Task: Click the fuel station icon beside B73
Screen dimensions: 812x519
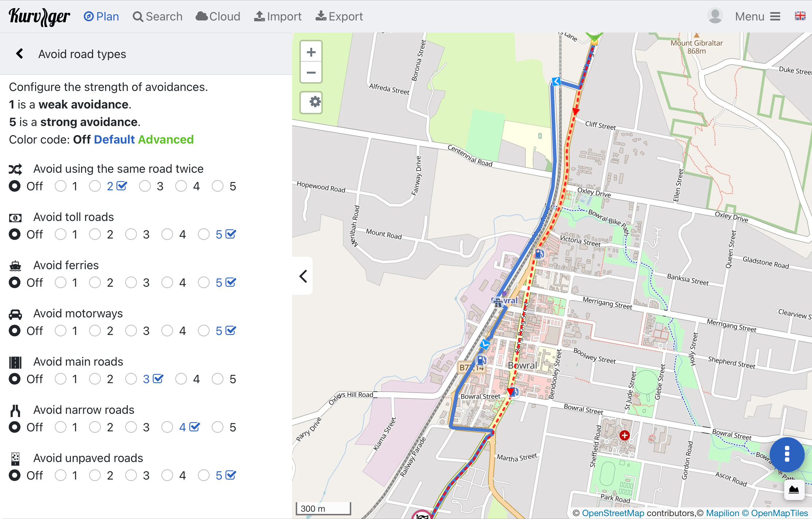Action: [482, 360]
